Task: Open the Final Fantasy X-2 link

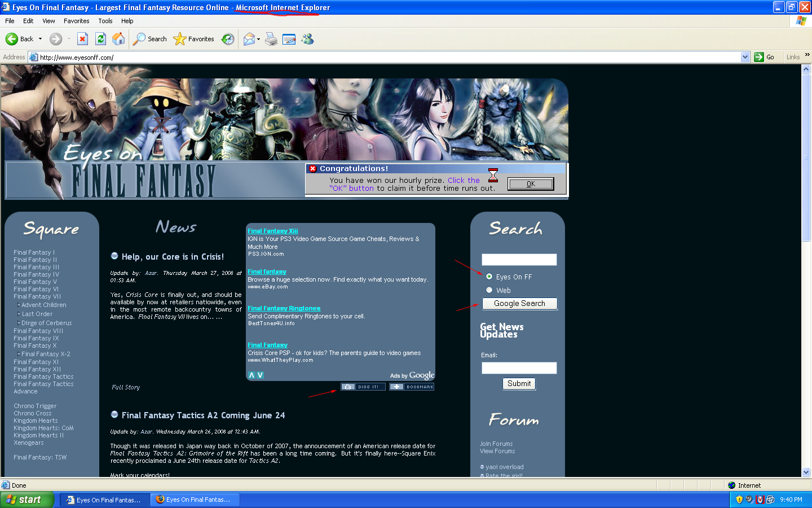Action: click(46, 354)
